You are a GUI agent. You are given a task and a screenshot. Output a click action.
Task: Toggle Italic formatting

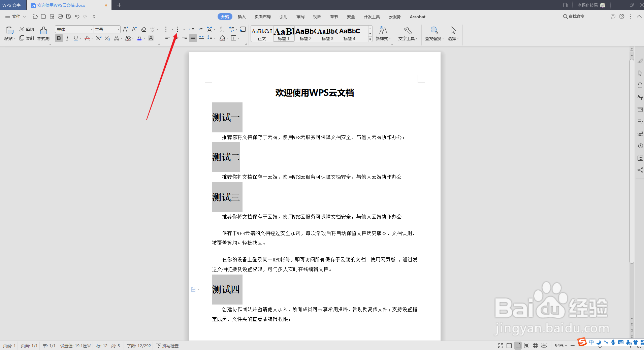(x=67, y=38)
